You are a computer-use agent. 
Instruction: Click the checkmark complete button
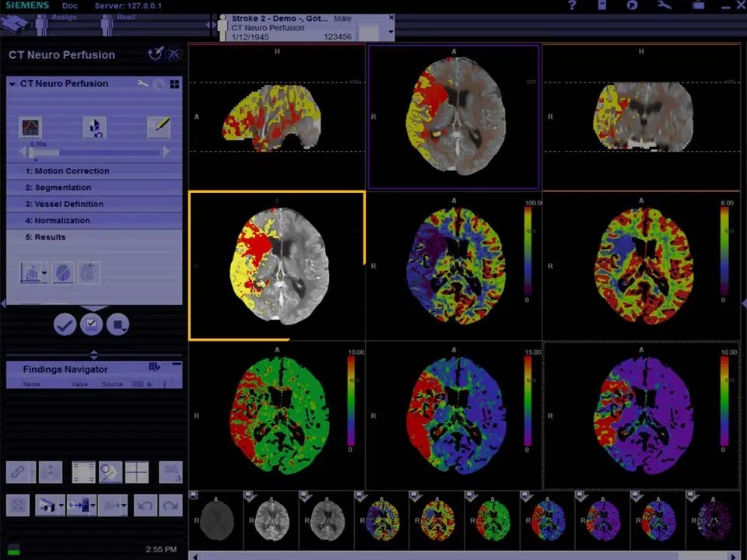click(65, 324)
